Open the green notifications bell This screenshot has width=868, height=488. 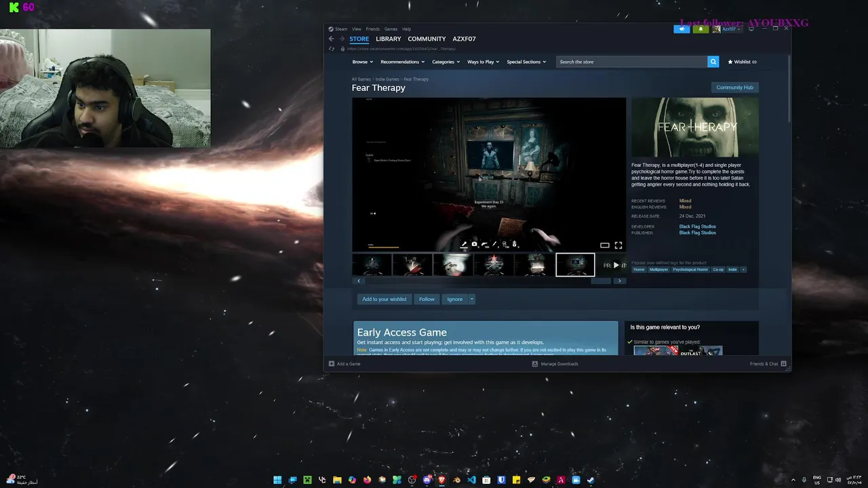(x=701, y=29)
